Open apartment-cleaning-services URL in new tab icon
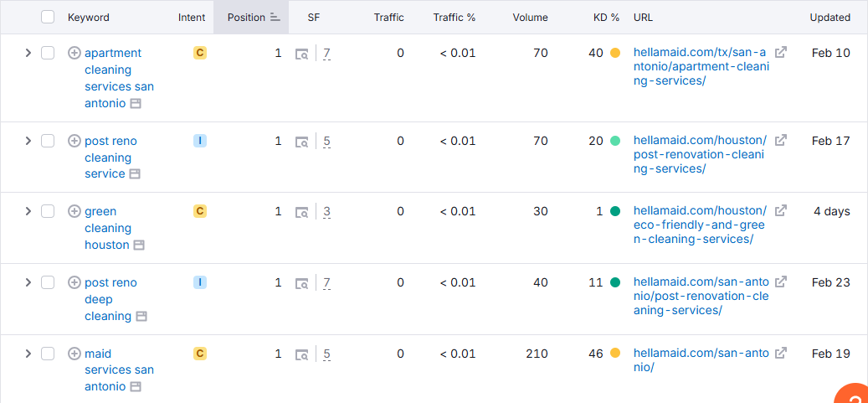Viewport: 868px width, 403px height. pyautogui.click(x=781, y=52)
